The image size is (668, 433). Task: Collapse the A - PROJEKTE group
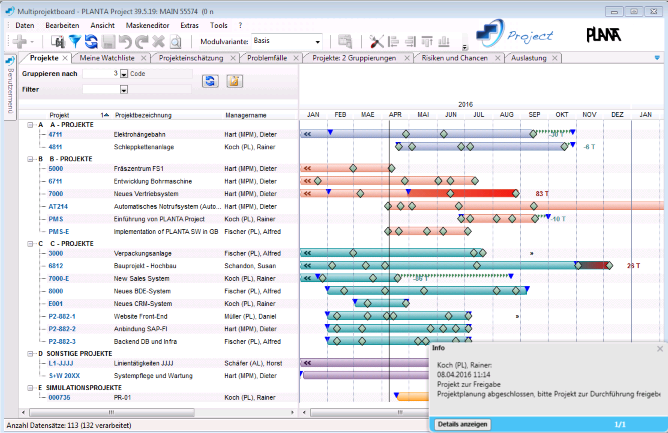tap(30, 125)
